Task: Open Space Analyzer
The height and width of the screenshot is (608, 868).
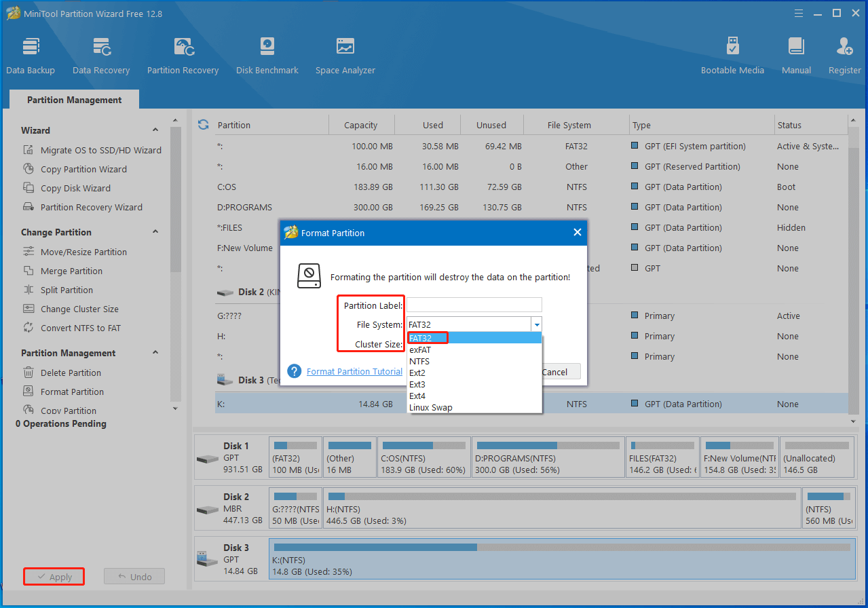Action: pos(345,56)
